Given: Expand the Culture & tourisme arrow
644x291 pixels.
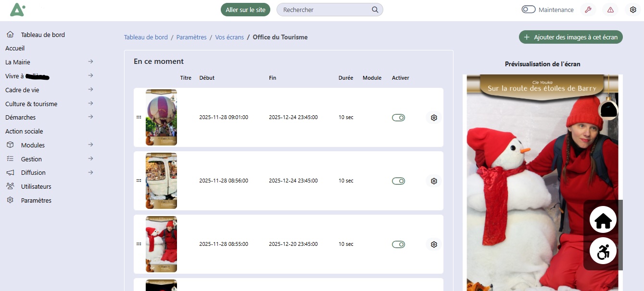Looking at the screenshot, I should [90, 104].
